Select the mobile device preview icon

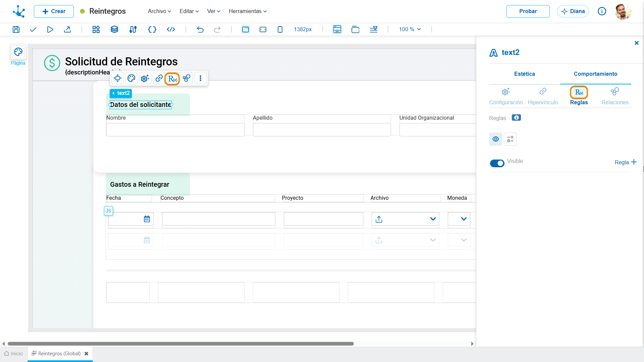point(280,29)
